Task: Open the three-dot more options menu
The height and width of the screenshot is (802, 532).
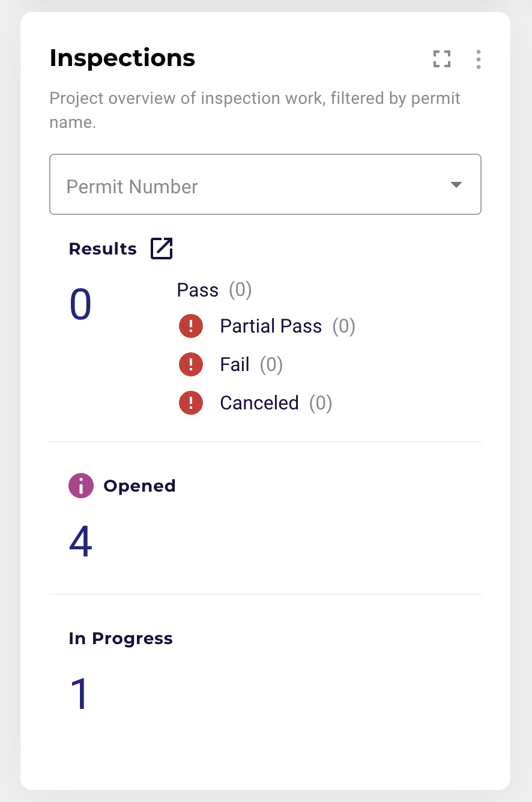Action: pyautogui.click(x=479, y=59)
